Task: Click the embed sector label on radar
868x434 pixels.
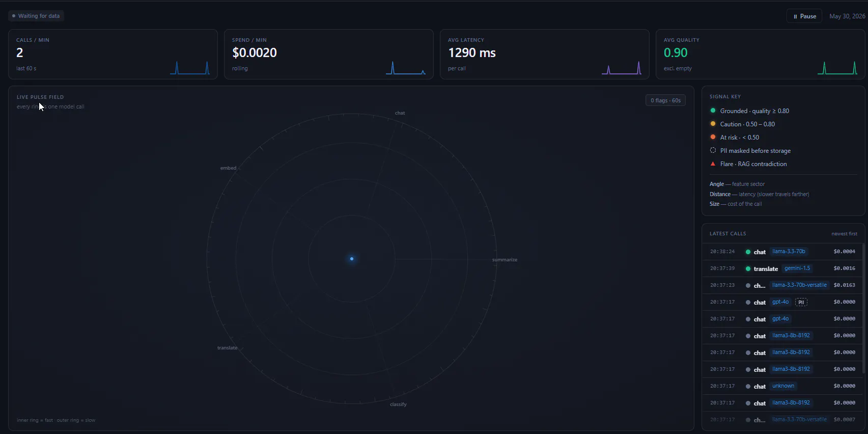Action: tap(228, 168)
